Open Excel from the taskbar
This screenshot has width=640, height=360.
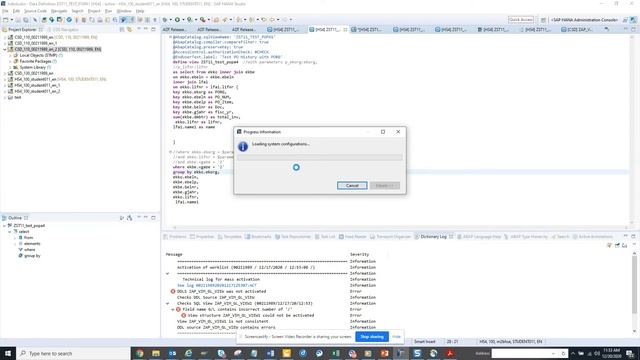(x=336, y=353)
